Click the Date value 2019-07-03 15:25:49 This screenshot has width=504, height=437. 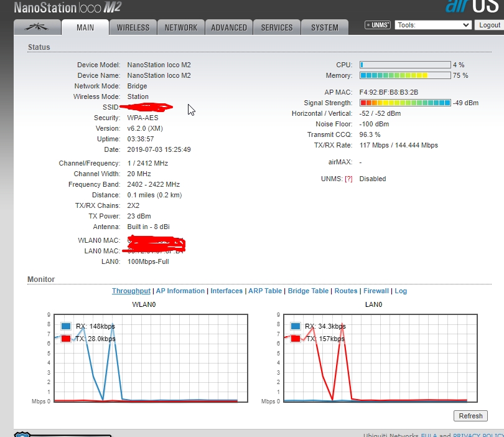tap(159, 149)
